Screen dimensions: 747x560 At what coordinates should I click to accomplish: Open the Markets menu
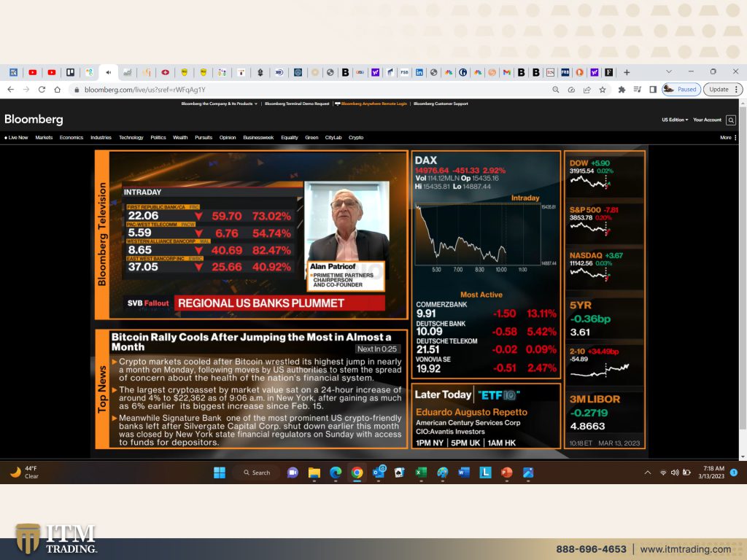[44, 137]
